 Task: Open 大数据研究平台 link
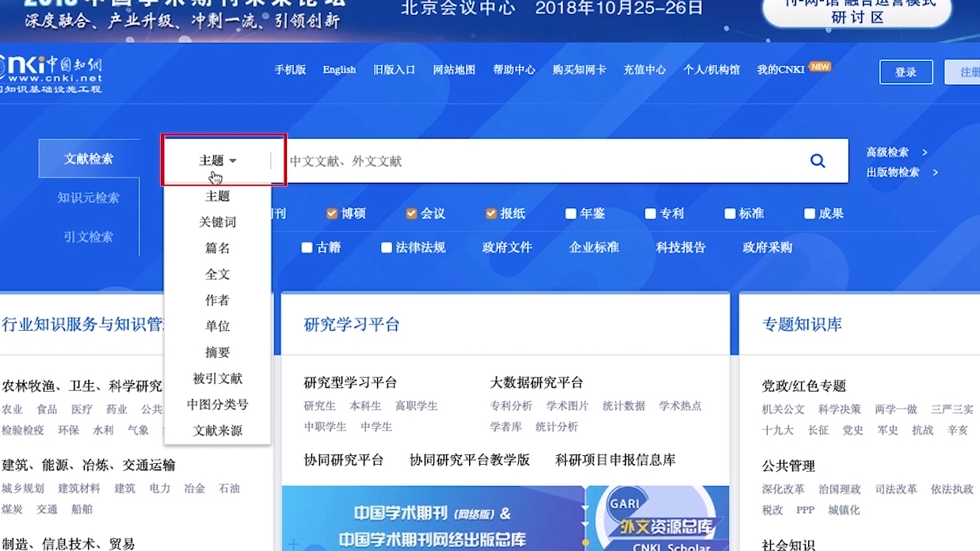point(536,383)
